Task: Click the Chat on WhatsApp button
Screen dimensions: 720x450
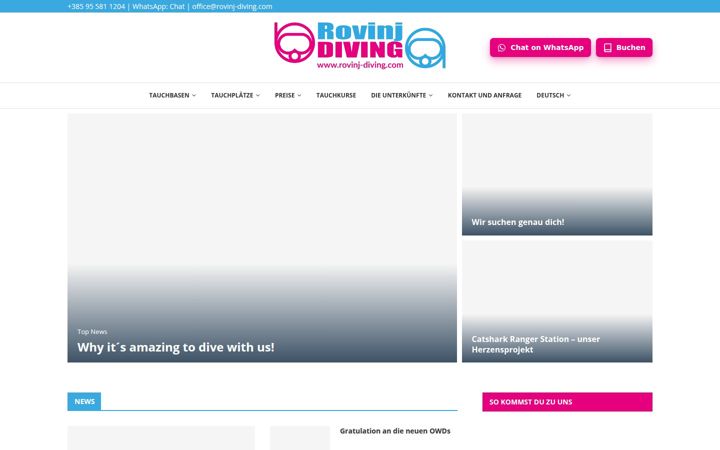Action: (x=540, y=48)
